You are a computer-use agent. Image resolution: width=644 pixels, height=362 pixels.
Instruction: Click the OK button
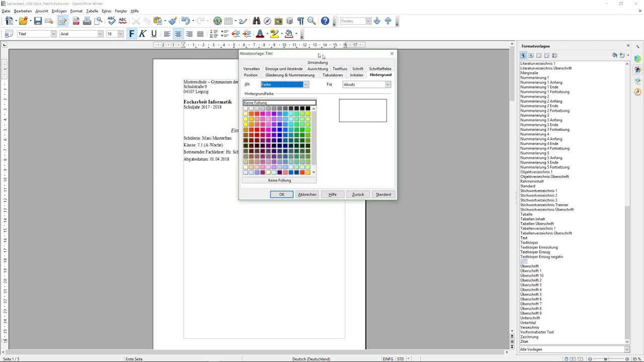(x=282, y=195)
